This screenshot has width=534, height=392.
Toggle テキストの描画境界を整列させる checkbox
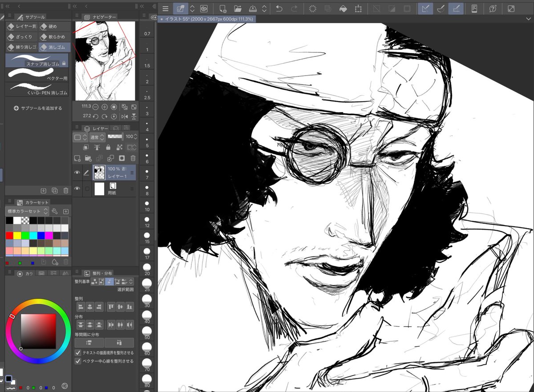(x=78, y=352)
